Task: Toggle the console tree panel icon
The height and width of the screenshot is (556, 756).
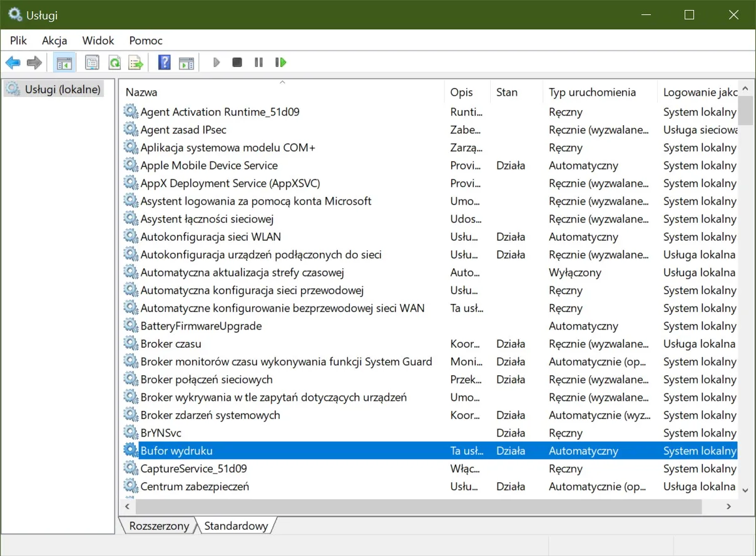Action: 64,62
